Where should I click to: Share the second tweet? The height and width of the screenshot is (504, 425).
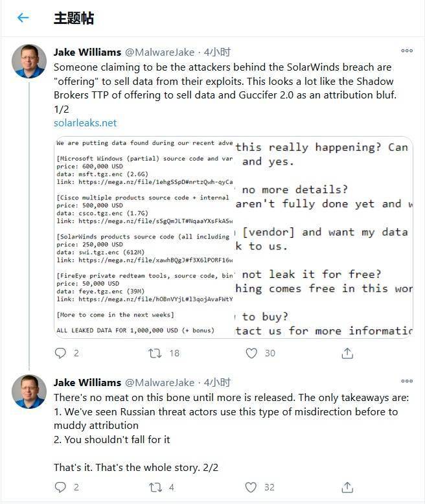coord(347,487)
